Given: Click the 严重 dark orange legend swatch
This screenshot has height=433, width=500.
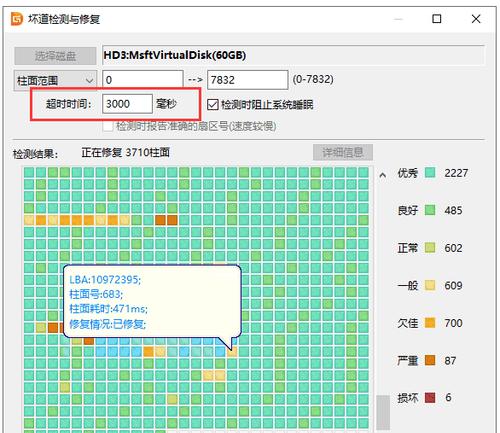Looking at the screenshot, I should coord(430,360).
